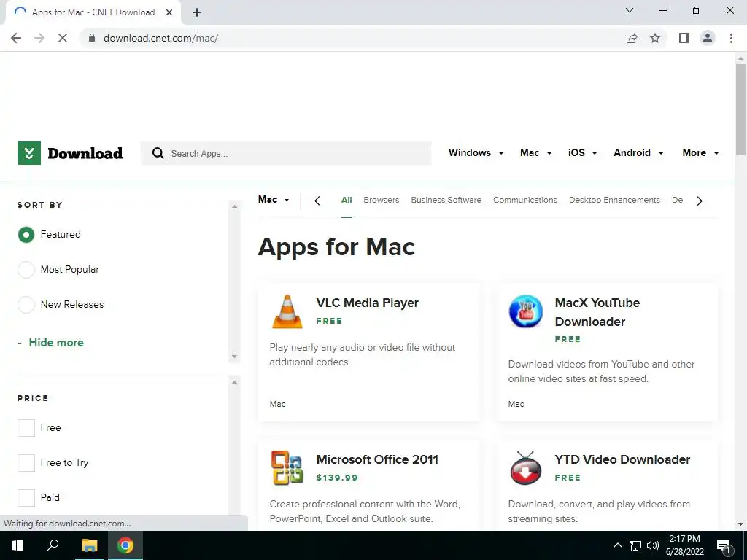
Task: Collapse sort options with Hide more
Action: pyautogui.click(x=50, y=343)
